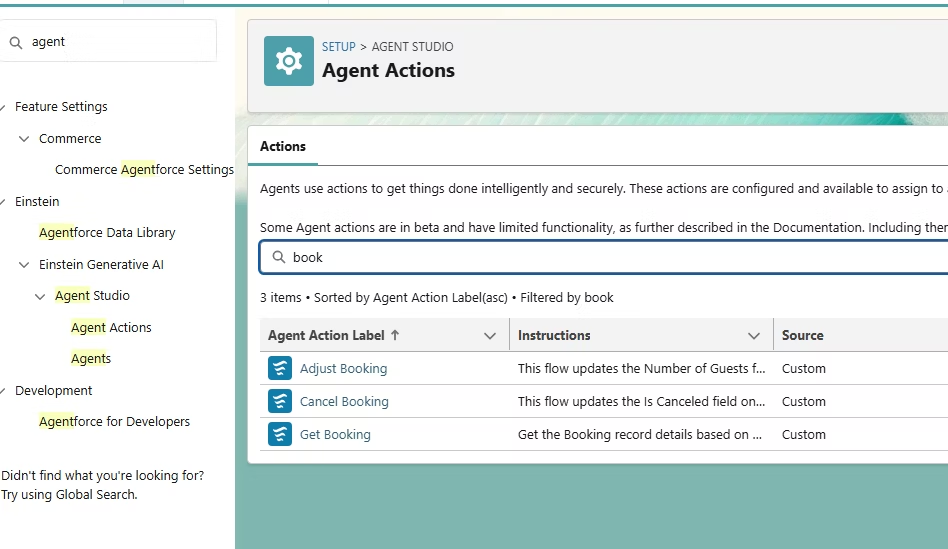Click the Get Booking flow icon
The width and height of the screenshot is (948, 549).
280,434
